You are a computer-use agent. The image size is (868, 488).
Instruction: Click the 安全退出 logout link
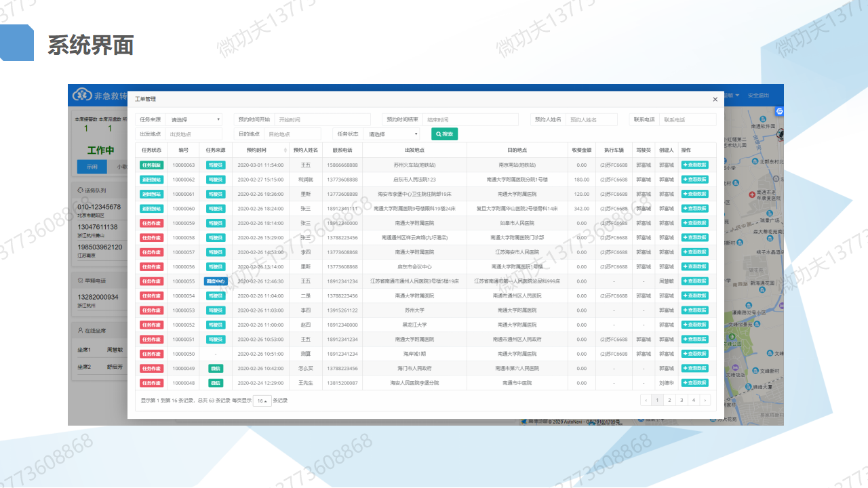[758, 96]
